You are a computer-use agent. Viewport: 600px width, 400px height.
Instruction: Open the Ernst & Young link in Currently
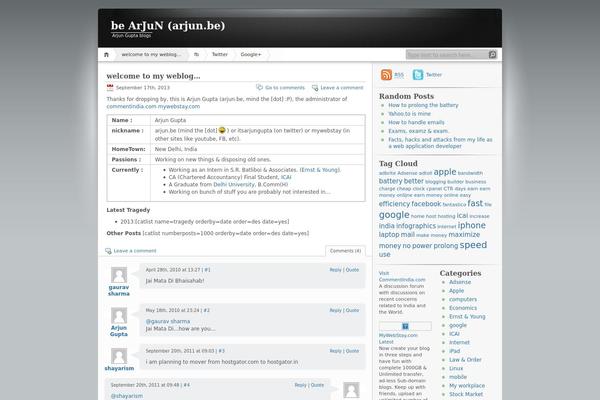(x=320, y=170)
